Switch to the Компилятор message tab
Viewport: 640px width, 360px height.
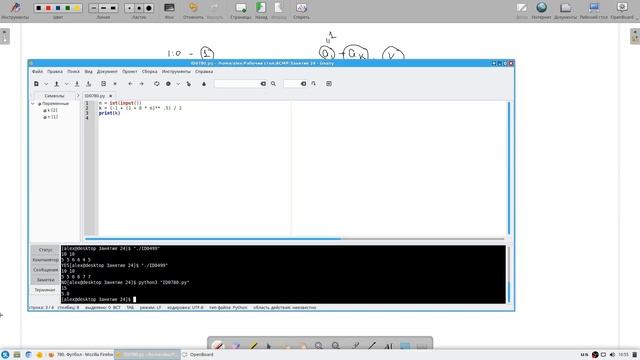pyautogui.click(x=45, y=260)
